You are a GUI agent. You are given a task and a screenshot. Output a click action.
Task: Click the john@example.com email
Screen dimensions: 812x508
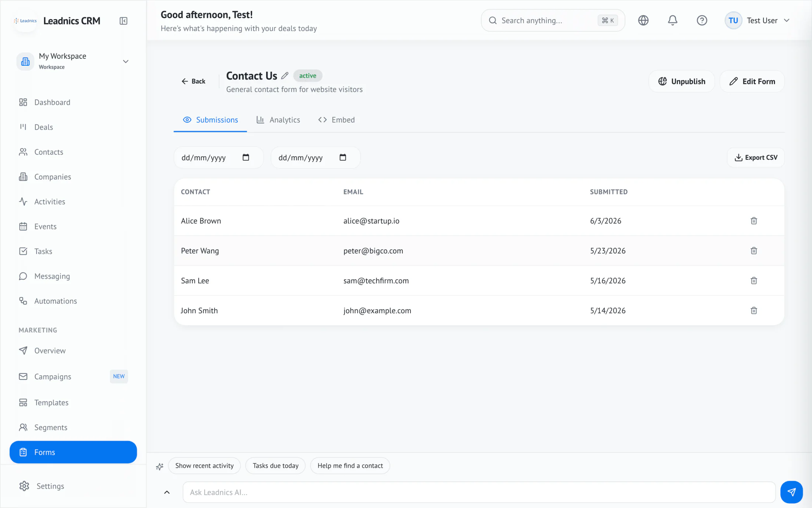(377, 310)
